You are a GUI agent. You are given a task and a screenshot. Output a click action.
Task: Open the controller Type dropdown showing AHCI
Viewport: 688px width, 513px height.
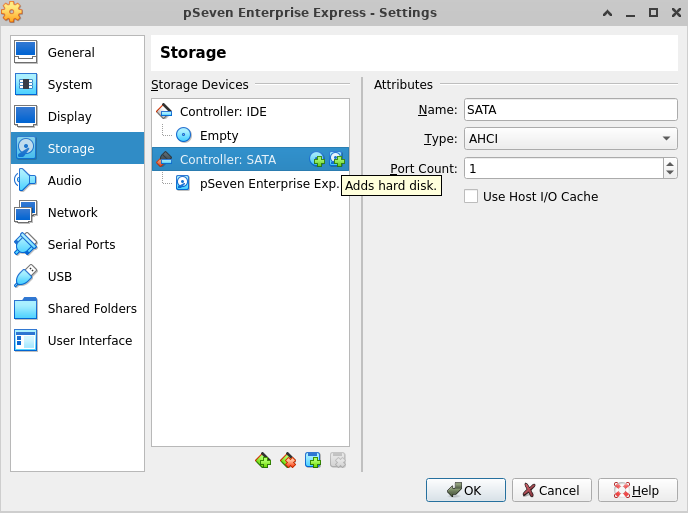[570, 139]
